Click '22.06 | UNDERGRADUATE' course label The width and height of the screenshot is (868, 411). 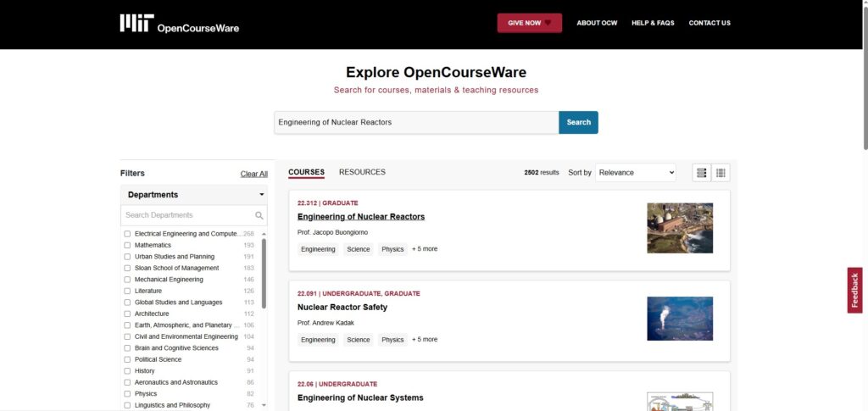click(x=337, y=384)
